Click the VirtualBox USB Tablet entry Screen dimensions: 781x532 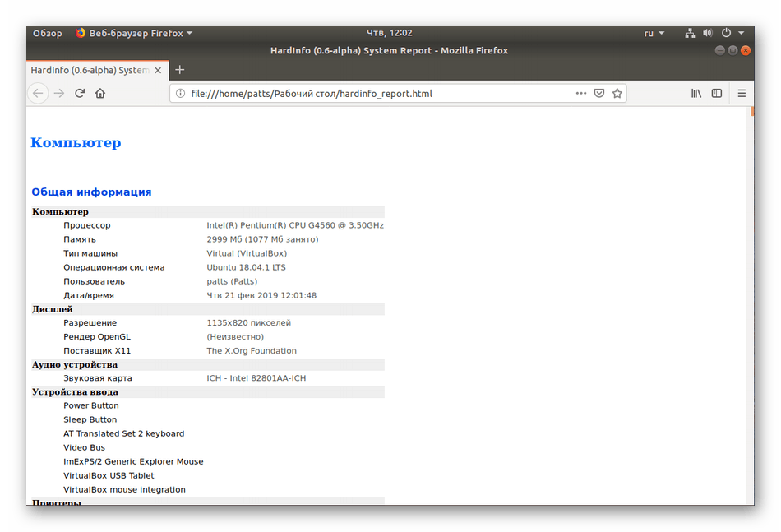point(109,474)
